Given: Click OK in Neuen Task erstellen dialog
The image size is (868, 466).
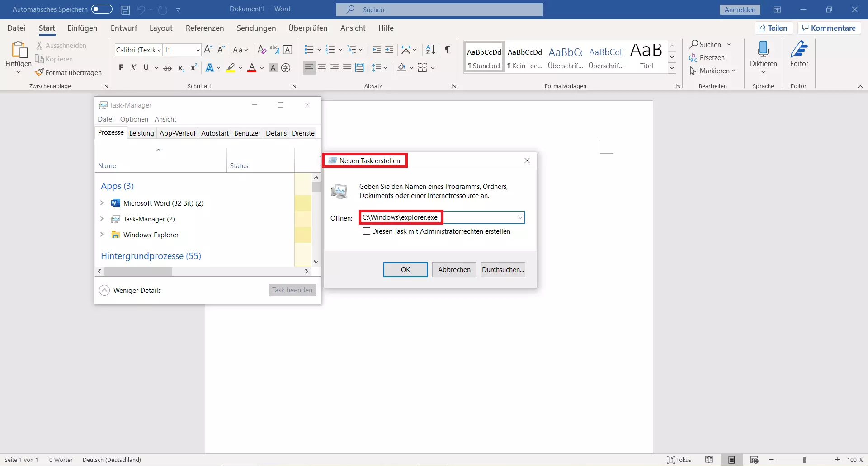Looking at the screenshot, I should [x=406, y=269].
